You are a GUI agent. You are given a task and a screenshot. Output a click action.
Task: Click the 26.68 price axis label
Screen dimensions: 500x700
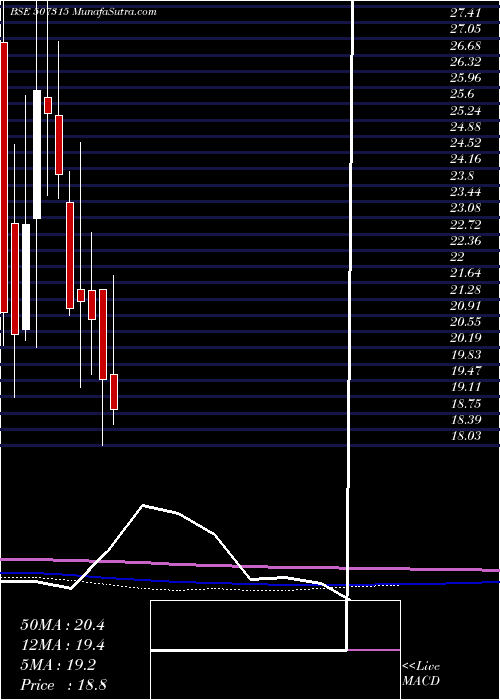pos(466,46)
